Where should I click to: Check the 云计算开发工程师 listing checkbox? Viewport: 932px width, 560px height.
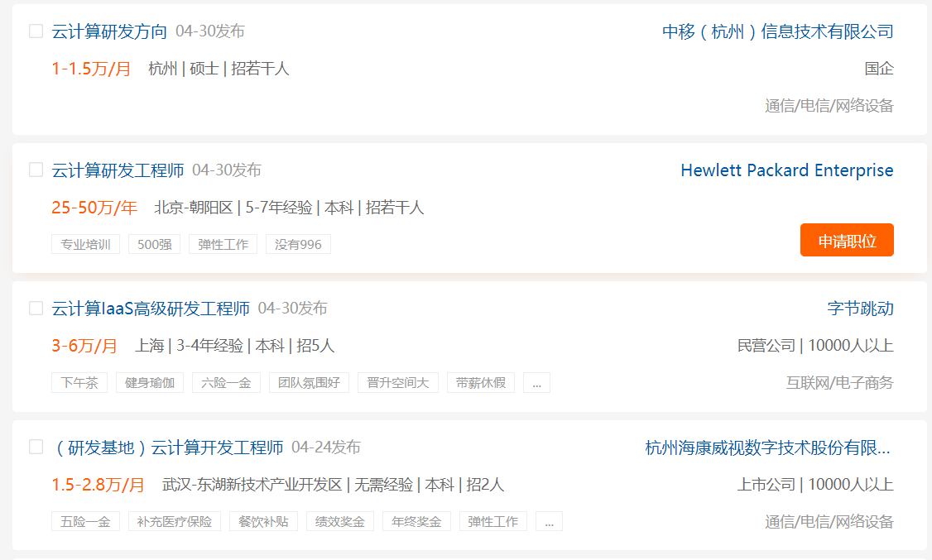36,447
